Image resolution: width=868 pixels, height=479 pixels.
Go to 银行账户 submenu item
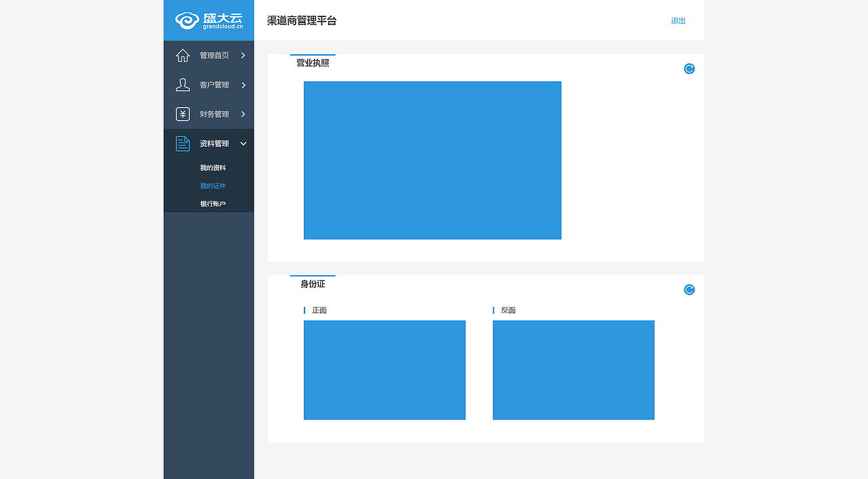click(213, 204)
